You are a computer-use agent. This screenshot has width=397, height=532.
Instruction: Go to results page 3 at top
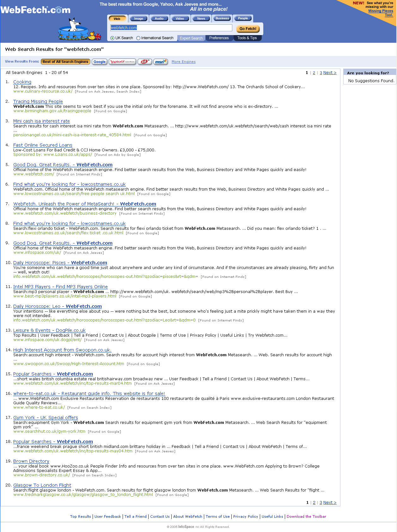[x=321, y=73]
